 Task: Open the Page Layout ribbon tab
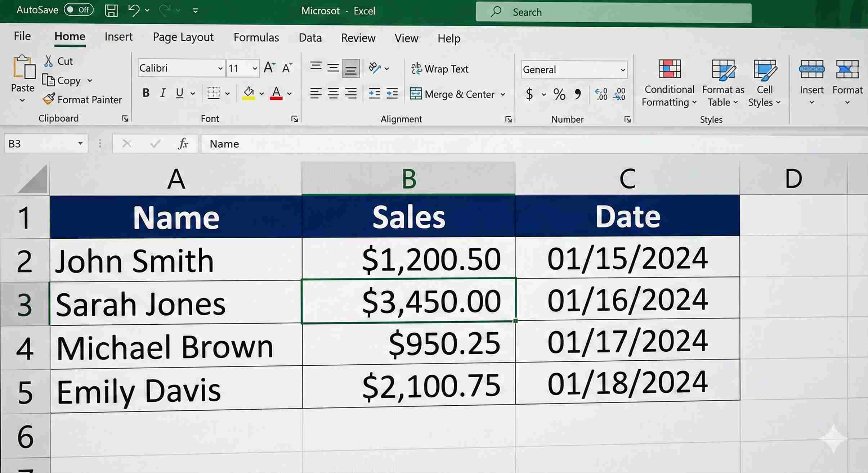tap(183, 37)
